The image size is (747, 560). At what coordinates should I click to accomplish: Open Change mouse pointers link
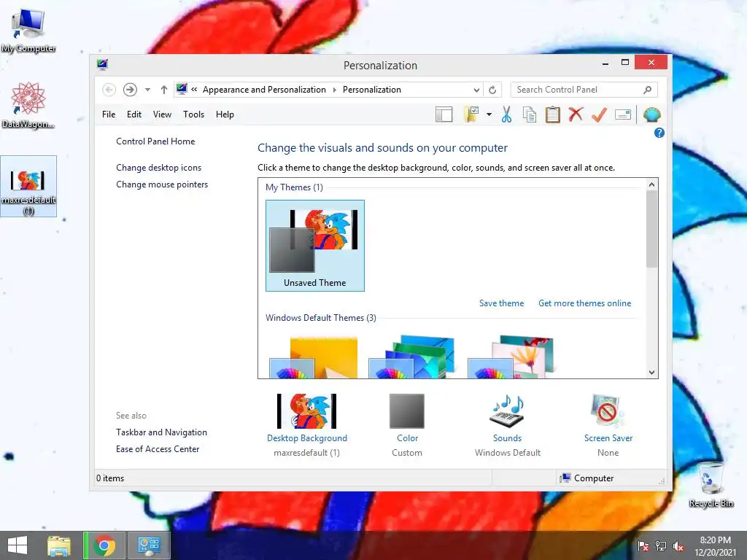pyautogui.click(x=162, y=184)
